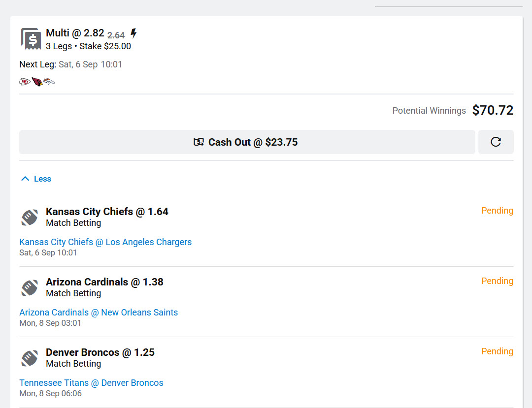Click the Potential Winnings label

tap(429, 111)
